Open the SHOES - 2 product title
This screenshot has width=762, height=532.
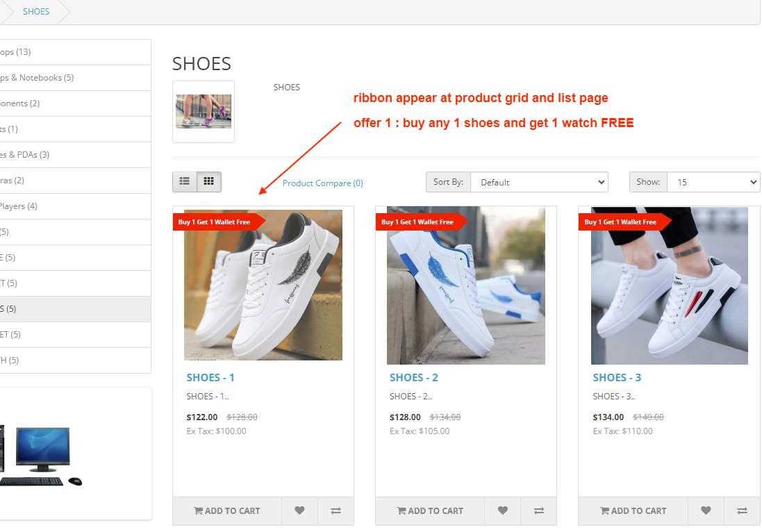pyautogui.click(x=414, y=378)
